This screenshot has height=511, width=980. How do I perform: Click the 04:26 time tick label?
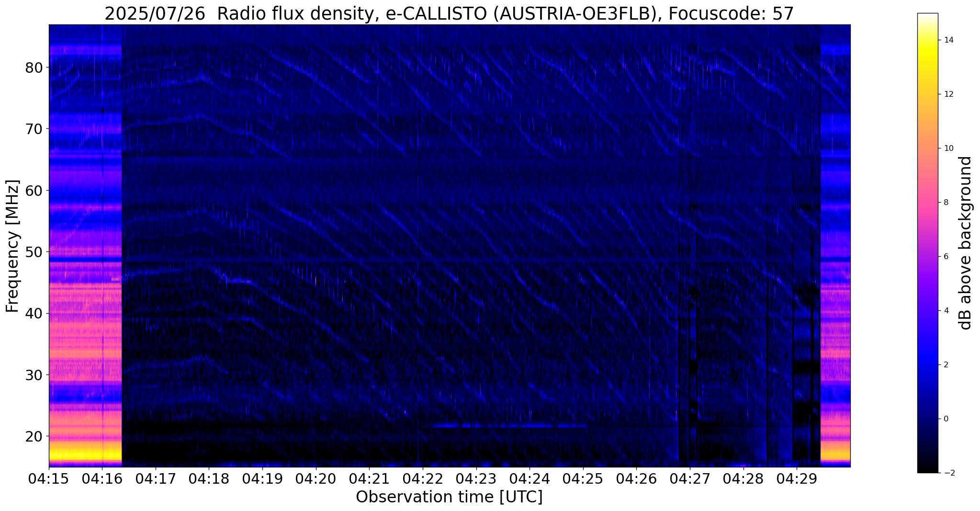coord(636,479)
